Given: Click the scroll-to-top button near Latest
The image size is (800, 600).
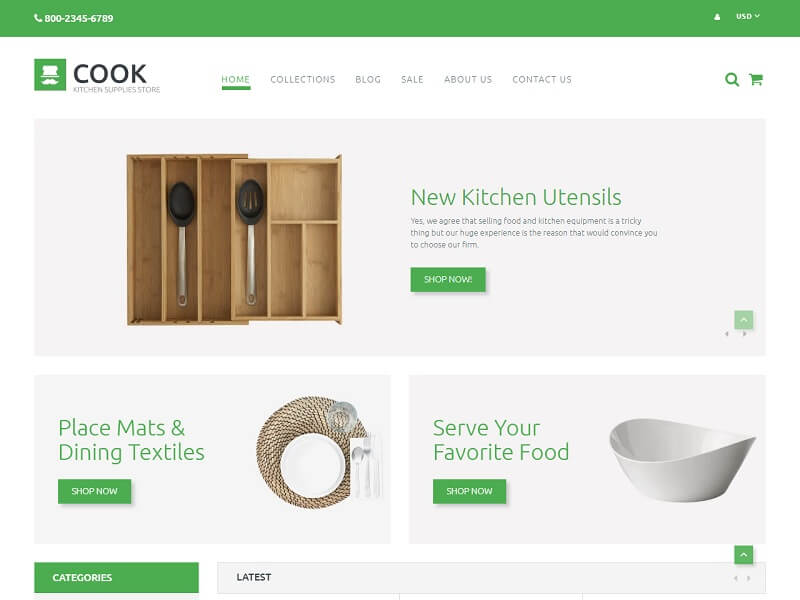Looking at the screenshot, I should click(743, 555).
